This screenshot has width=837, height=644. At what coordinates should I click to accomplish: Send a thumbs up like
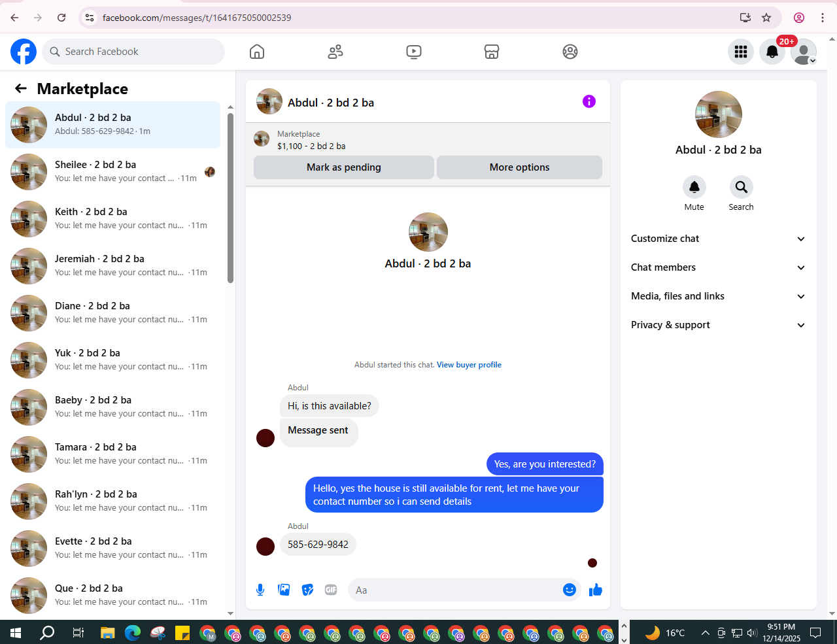[596, 590]
